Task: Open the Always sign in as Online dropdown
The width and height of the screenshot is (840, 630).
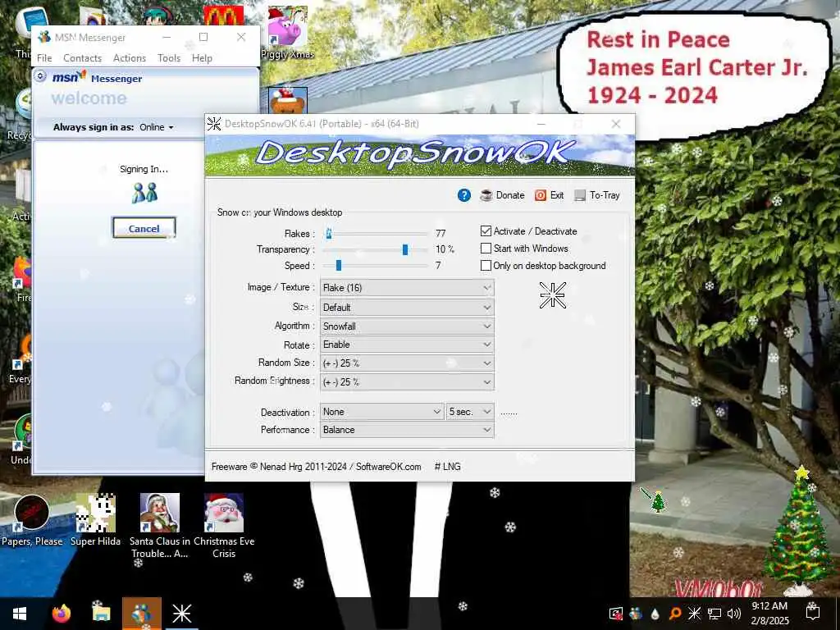Action: pyautogui.click(x=157, y=127)
